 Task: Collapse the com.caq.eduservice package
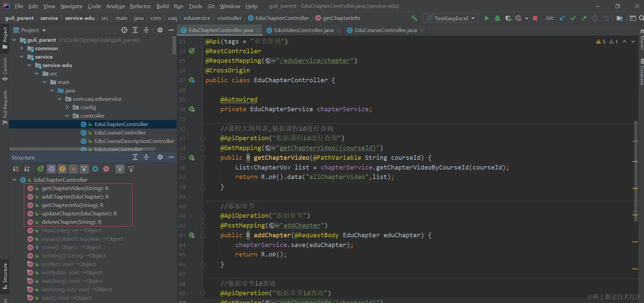60,99
